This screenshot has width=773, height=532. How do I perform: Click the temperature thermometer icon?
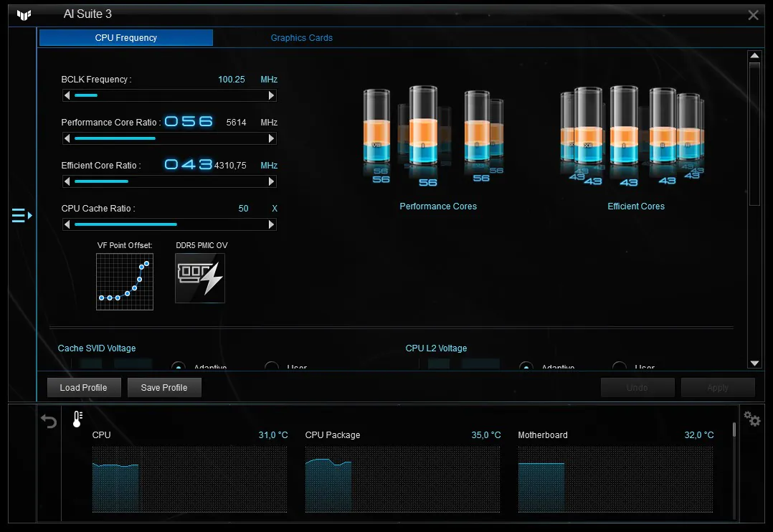(77, 419)
